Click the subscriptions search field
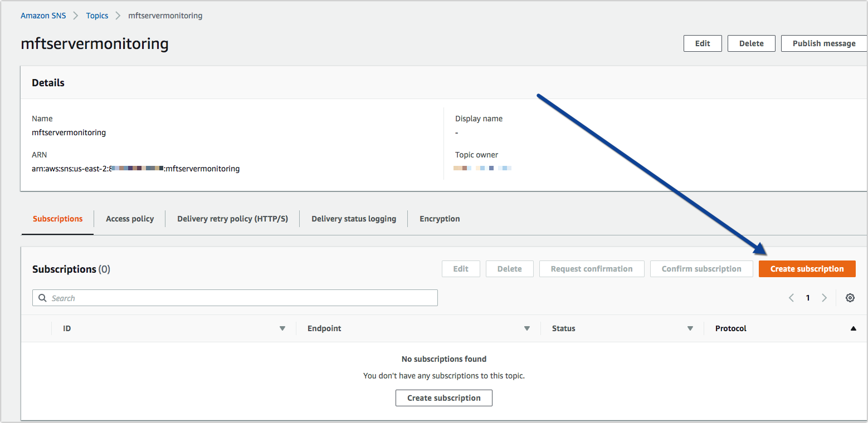This screenshot has width=868, height=423. click(240, 298)
